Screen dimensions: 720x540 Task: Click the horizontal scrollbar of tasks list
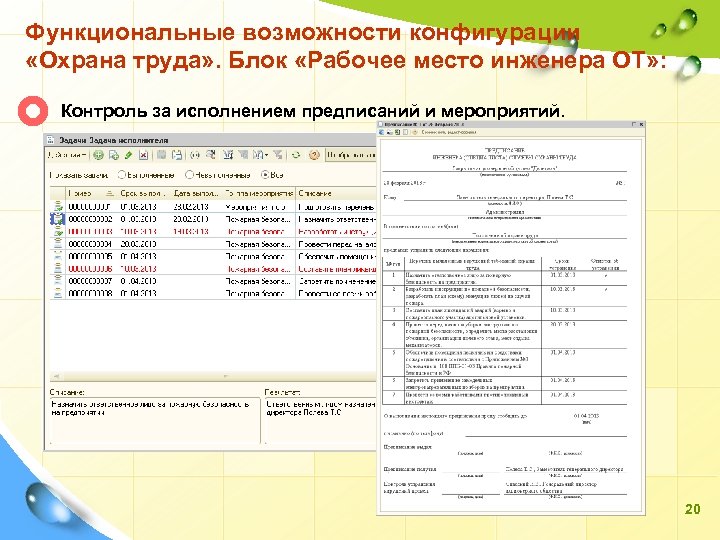(x=213, y=377)
